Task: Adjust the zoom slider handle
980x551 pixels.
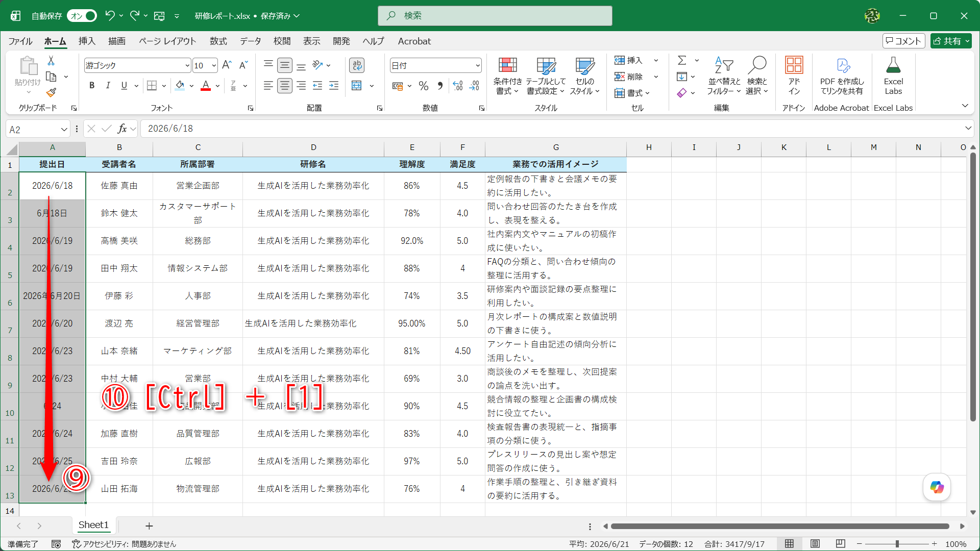Action: pyautogui.click(x=897, y=544)
